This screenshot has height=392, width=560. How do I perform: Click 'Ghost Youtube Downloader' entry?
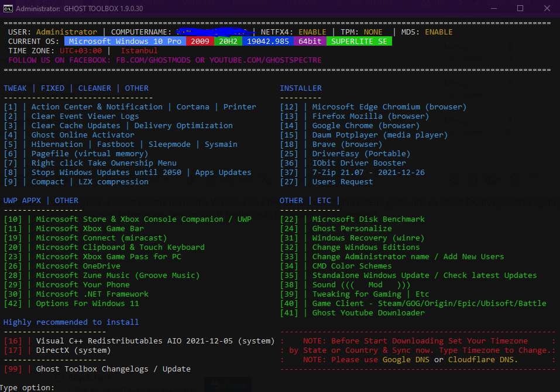point(368,313)
